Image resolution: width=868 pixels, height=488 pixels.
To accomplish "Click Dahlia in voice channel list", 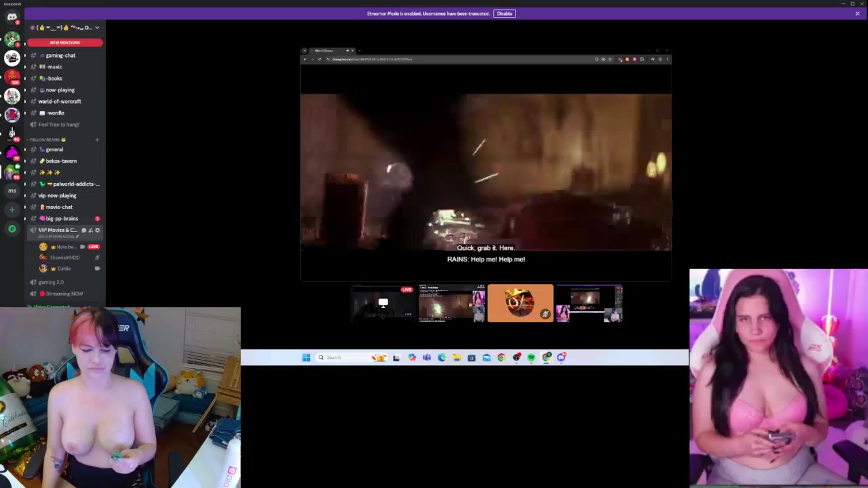I will 64,268.
